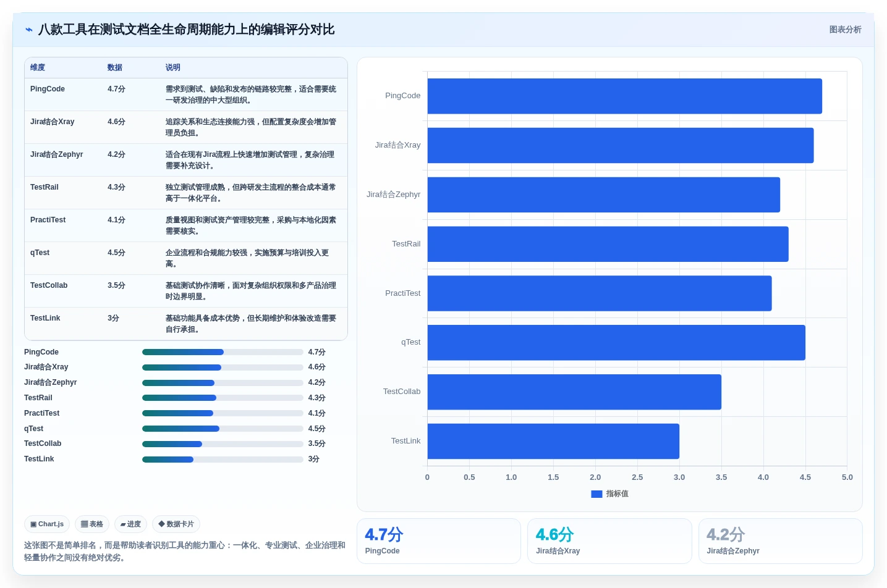Open the 4.6分 Jira结合Xray data card
Viewport: 887px width, 588px height.
609,541
